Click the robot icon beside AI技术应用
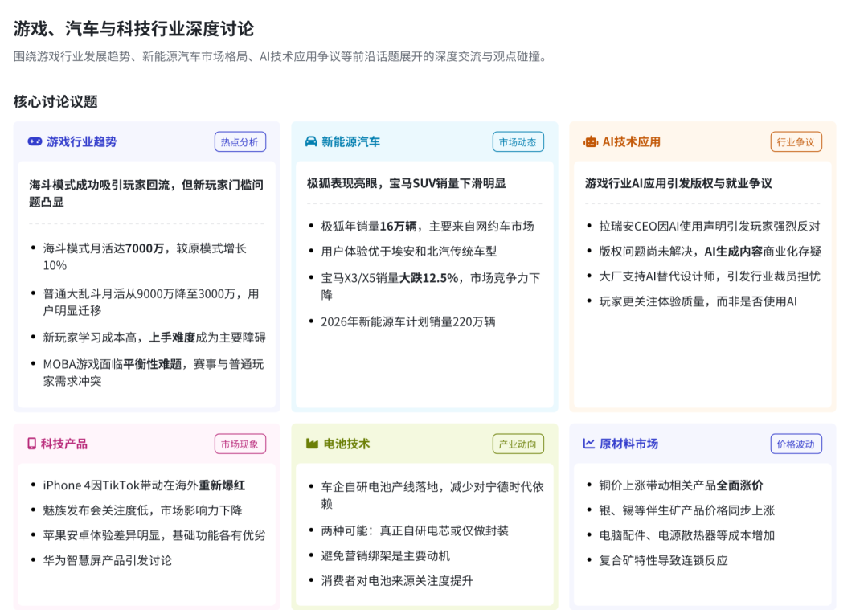Screen dimensions: 868x610 (591, 142)
